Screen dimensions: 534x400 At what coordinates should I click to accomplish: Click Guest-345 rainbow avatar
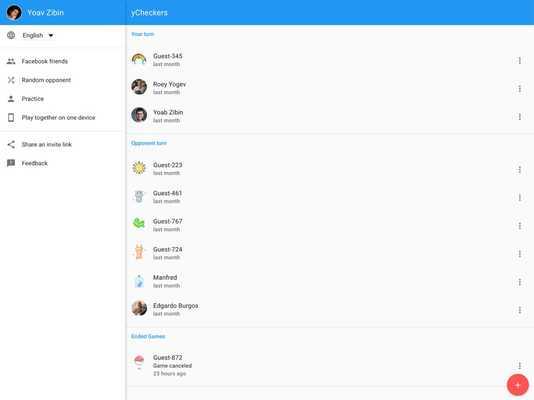click(x=139, y=59)
